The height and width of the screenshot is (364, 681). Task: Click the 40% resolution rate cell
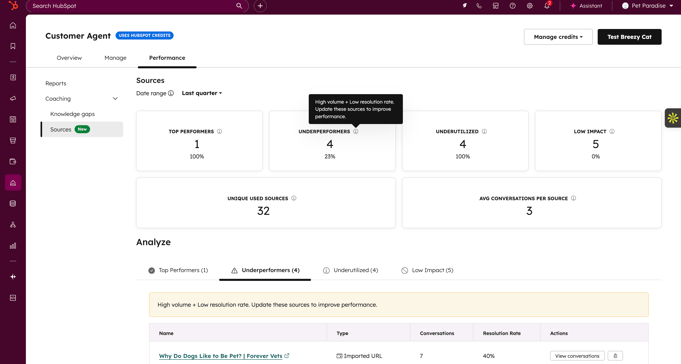tap(489, 356)
